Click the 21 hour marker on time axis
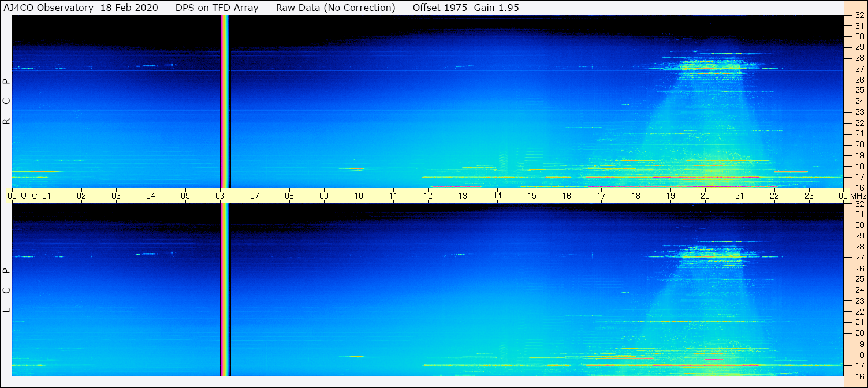 pyautogui.click(x=740, y=196)
